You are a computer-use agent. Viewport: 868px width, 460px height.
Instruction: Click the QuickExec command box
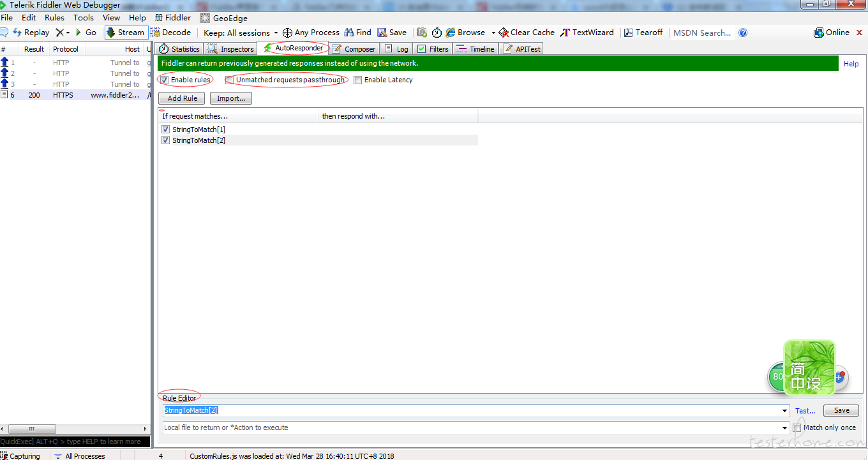tap(75, 441)
